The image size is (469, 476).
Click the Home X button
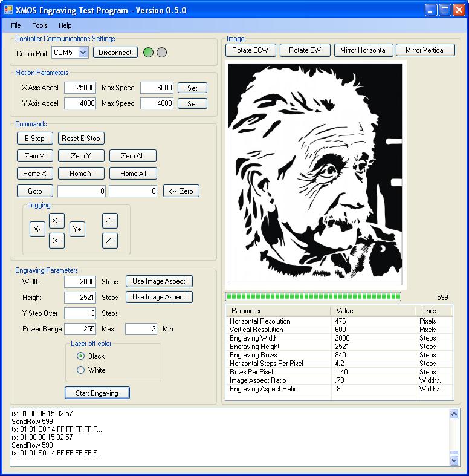tap(35, 174)
